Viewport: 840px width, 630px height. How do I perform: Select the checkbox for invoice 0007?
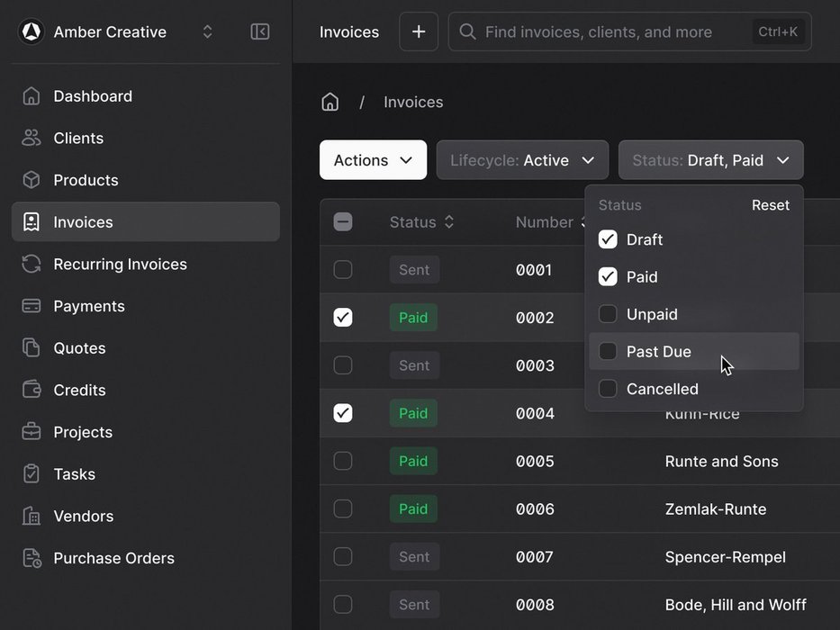tap(343, 556)
